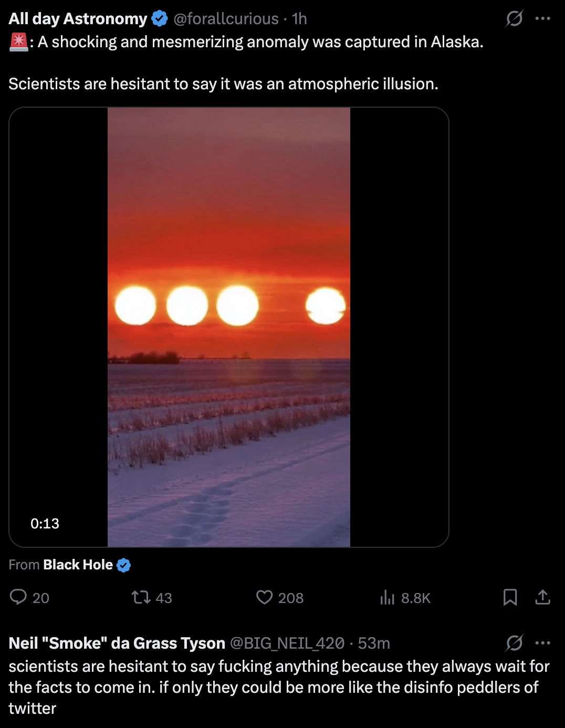This screenshot has height=728, width=565.
Task: Bookmark the astronomy post
Action: (x=510, y=597)
